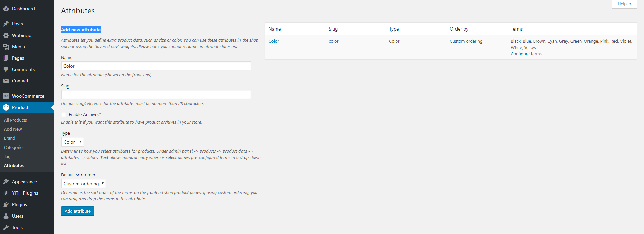Open All Products submenu item
The image size is (644, 234).
(x=15, y=120)
